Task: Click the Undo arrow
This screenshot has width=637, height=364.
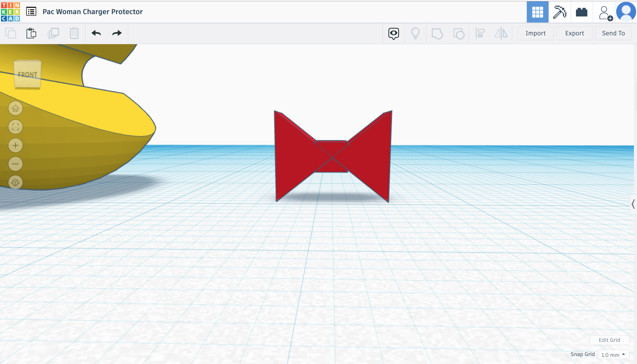Action: click(96, 33)
